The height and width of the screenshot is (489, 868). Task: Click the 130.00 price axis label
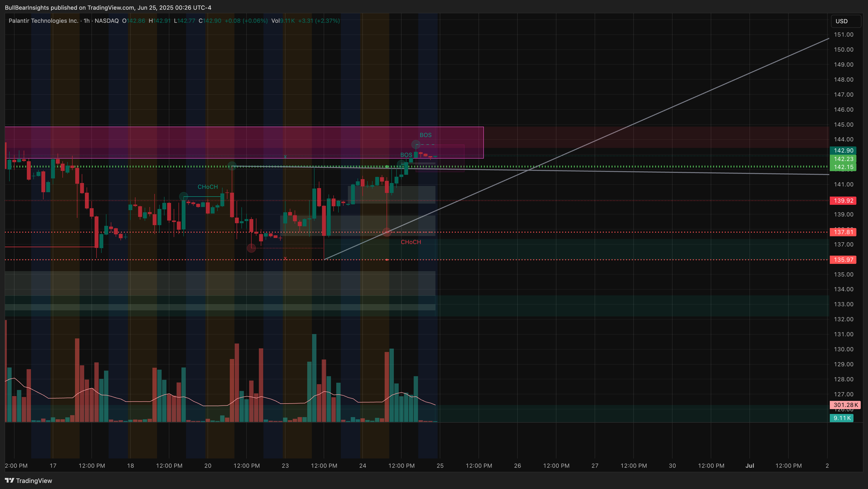coord(843,349)
